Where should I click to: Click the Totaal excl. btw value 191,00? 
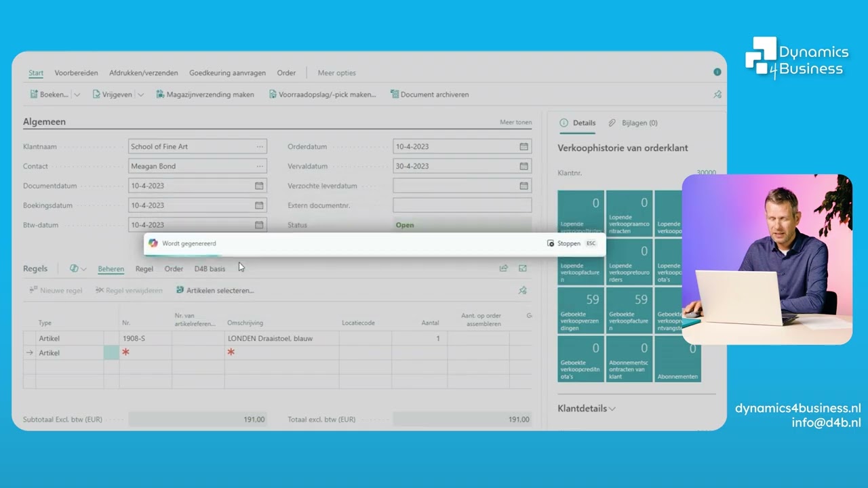(462, 420)
